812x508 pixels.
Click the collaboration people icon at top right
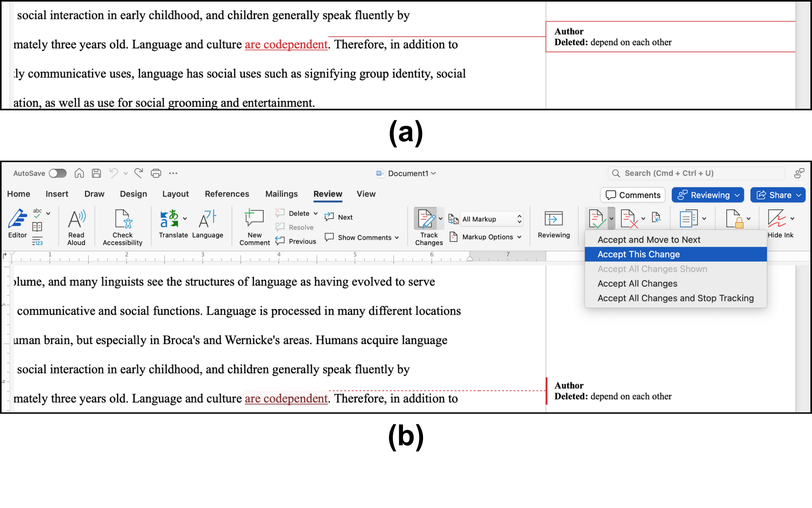tap(799, 173)
